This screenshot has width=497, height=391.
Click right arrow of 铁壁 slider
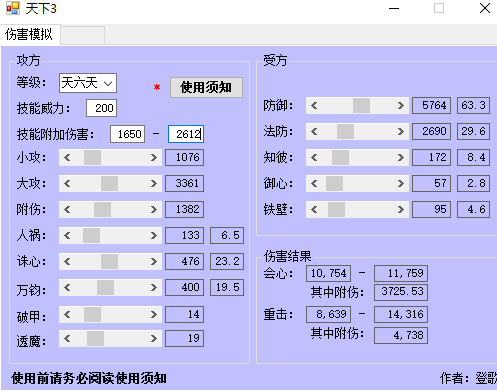coord(401,209)
